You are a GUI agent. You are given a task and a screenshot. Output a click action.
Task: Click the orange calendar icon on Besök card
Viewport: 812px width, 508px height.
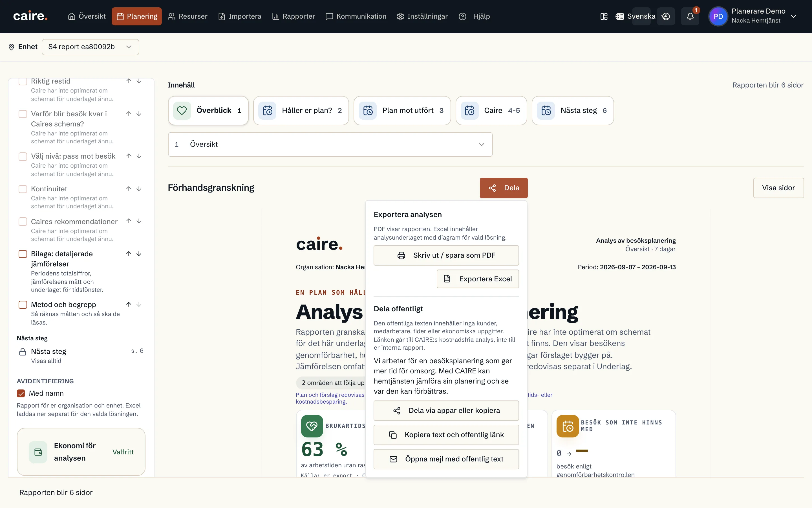tap(567, 426)
